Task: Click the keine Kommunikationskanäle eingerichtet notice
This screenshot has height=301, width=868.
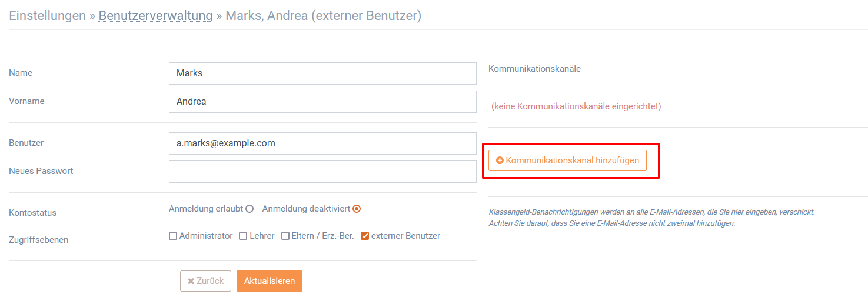Action: pos(576,106)
